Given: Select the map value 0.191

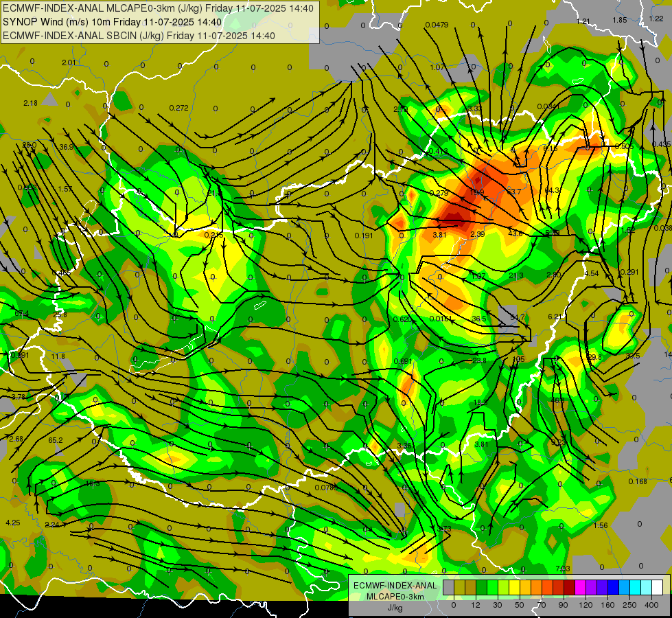Looking at the screenshot, I should click(364, 236).
